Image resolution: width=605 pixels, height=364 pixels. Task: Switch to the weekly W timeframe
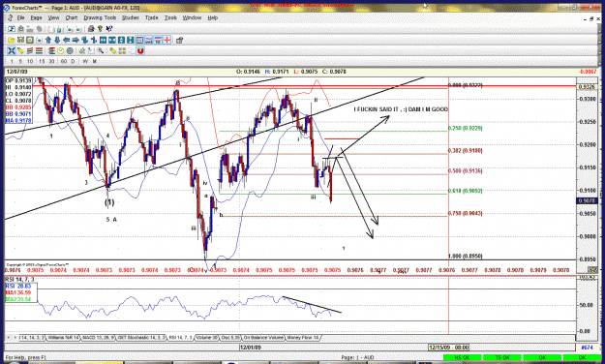coord(85,61)
